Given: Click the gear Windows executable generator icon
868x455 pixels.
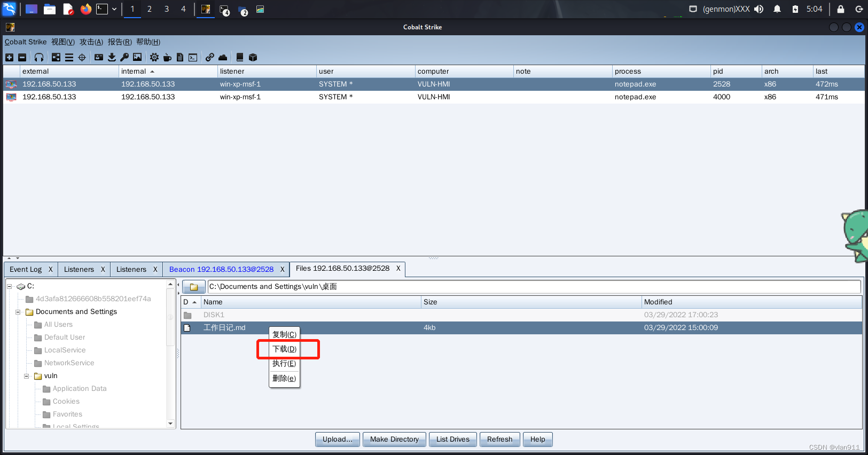Looking at the screenshot, I should pos(154,57).
